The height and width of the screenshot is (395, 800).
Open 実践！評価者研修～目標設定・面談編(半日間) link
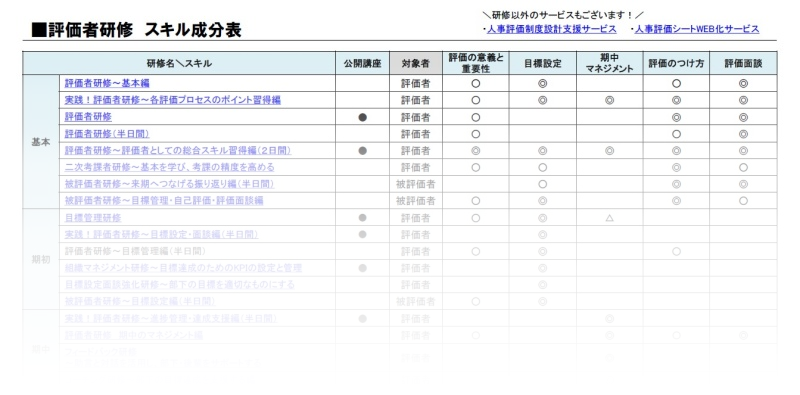click(161, 235)
